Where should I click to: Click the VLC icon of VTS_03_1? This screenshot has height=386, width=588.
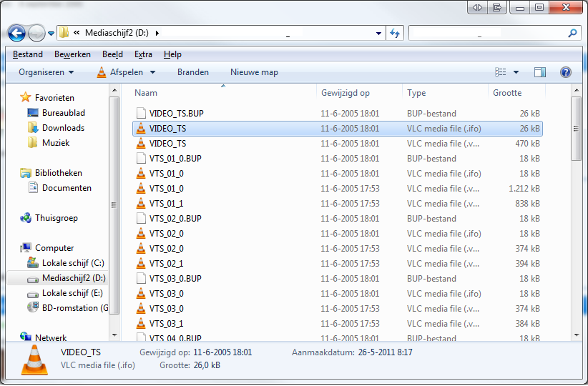[141, 323]
